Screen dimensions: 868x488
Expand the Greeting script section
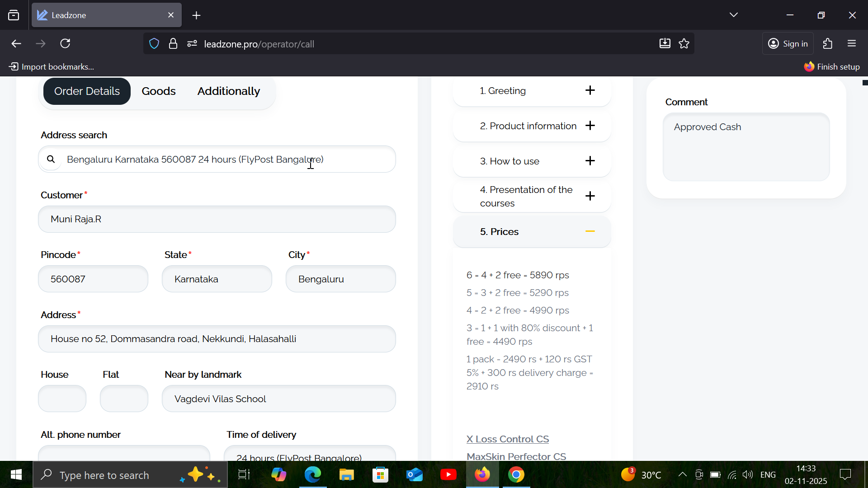coord(590,90)
